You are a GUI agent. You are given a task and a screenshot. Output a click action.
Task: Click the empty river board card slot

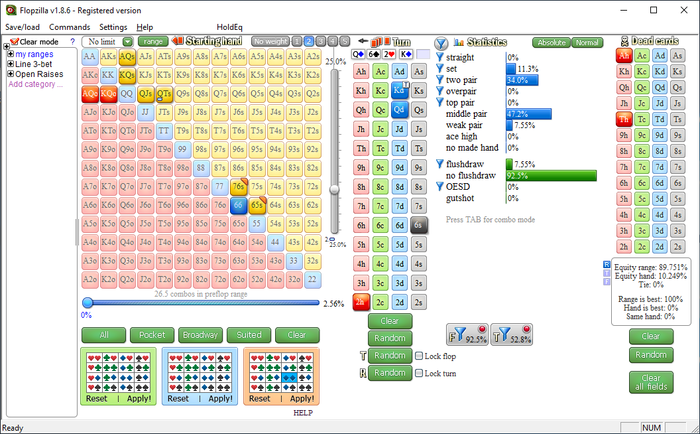(x=423, y=54)
